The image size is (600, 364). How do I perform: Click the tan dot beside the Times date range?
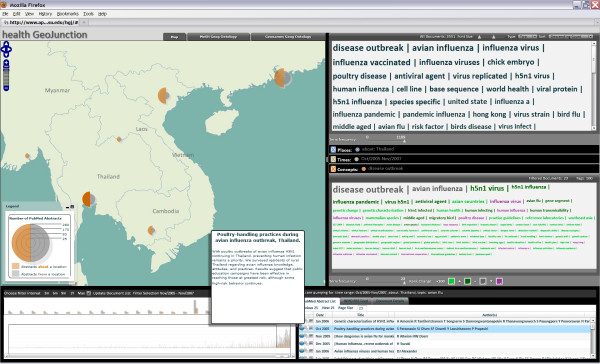357,159
